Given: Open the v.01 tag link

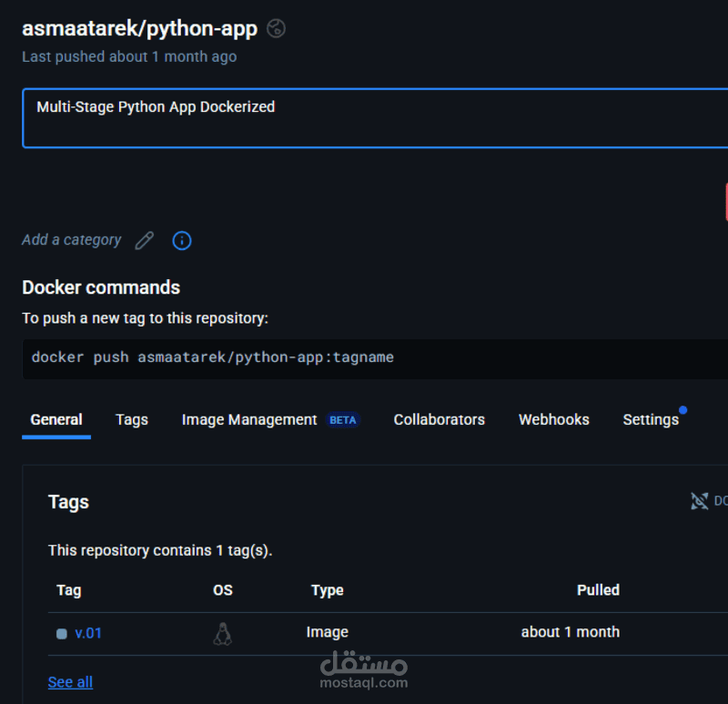Looking at the screenshot, I should coord(88,633).
